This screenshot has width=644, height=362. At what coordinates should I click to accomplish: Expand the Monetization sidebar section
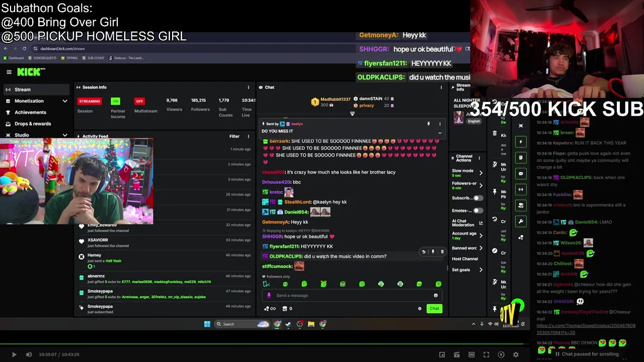(x=65, y=101)
